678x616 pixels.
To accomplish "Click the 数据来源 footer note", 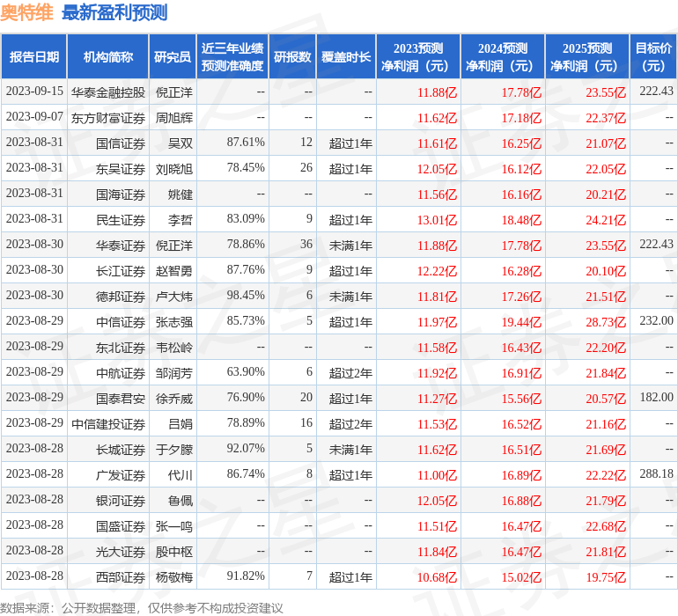I will [142, 607].
